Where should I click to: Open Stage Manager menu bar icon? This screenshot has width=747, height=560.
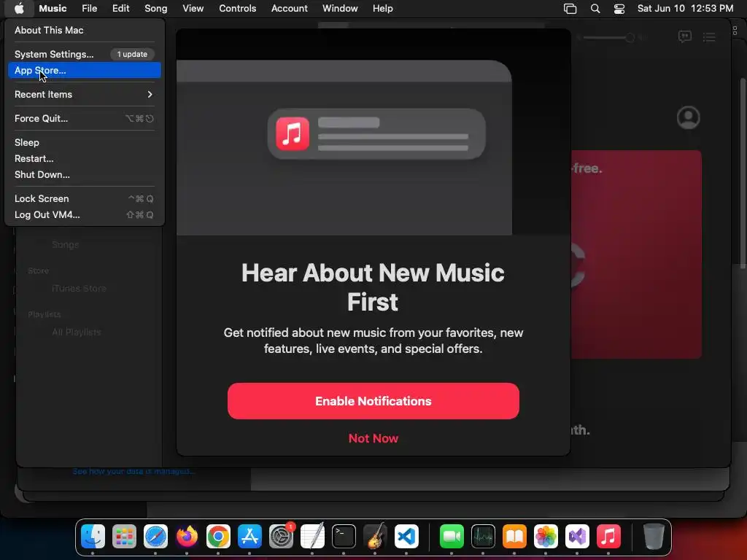pos(570,8)
